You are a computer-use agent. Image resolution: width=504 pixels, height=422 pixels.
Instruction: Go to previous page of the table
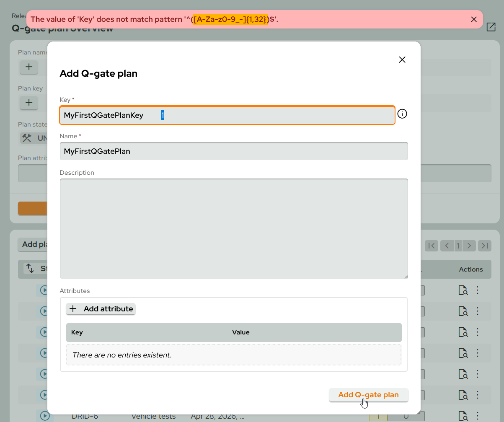click(x=447, y=246)
